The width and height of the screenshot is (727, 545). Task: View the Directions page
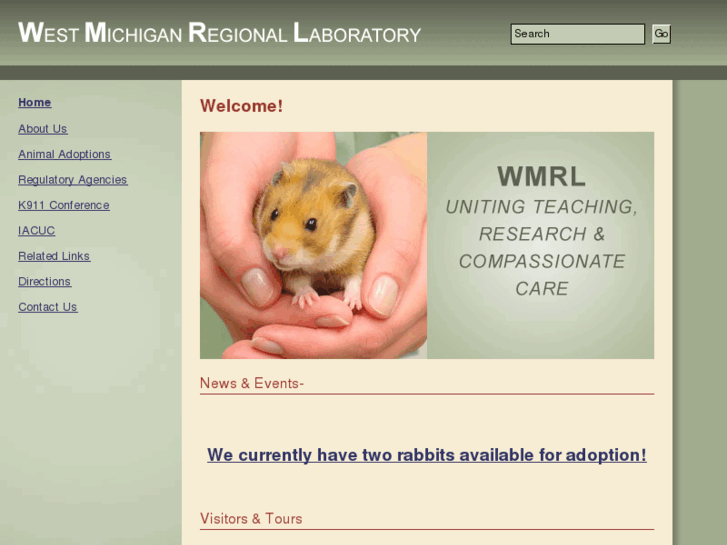coord(45,282)
